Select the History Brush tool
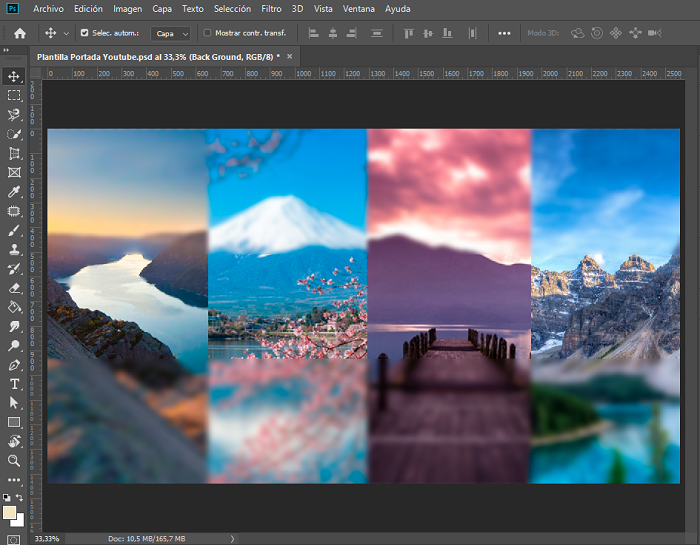The width and height of the screenshot is (700, 545). tap(14, 269)
